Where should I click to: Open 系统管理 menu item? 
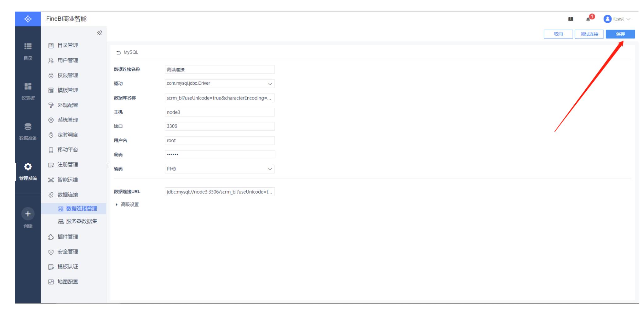pyautogui.click(x=73, y=120)
